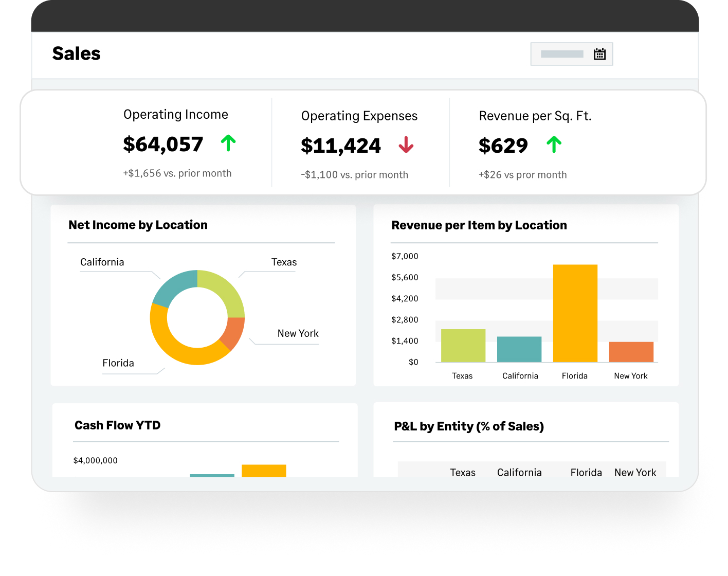
Task: Select the New York column header in P&L table
Action: 635,472
